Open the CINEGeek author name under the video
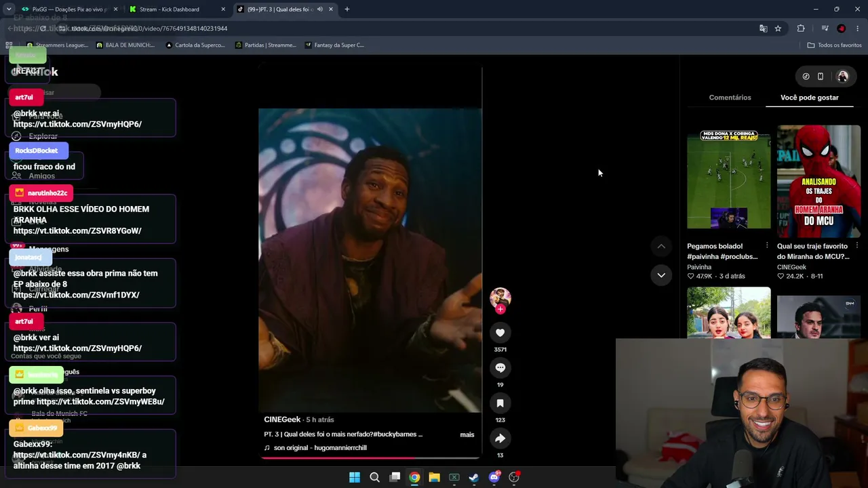 pyautogui.click(x=282, y=420)
